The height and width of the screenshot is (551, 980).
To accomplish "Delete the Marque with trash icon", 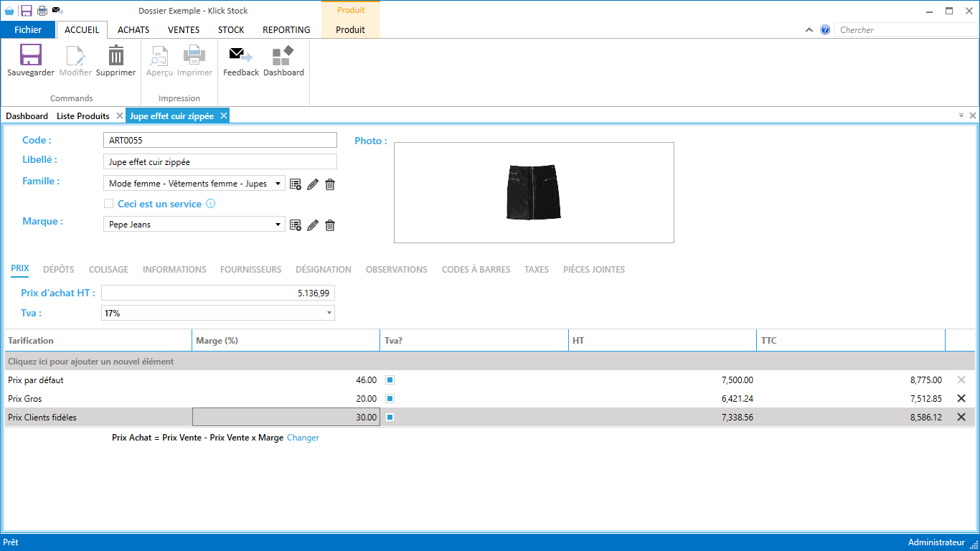I will [330, 225].
